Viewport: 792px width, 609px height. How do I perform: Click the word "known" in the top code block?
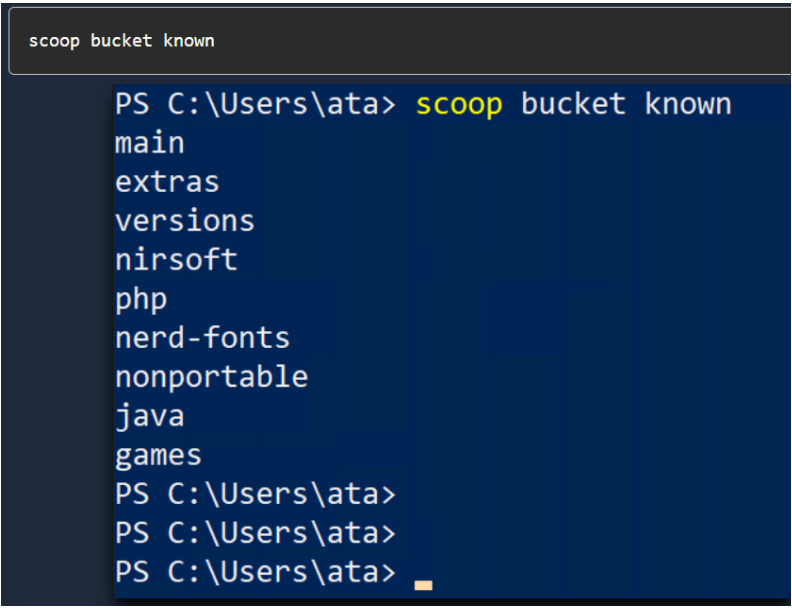[188, 41]
